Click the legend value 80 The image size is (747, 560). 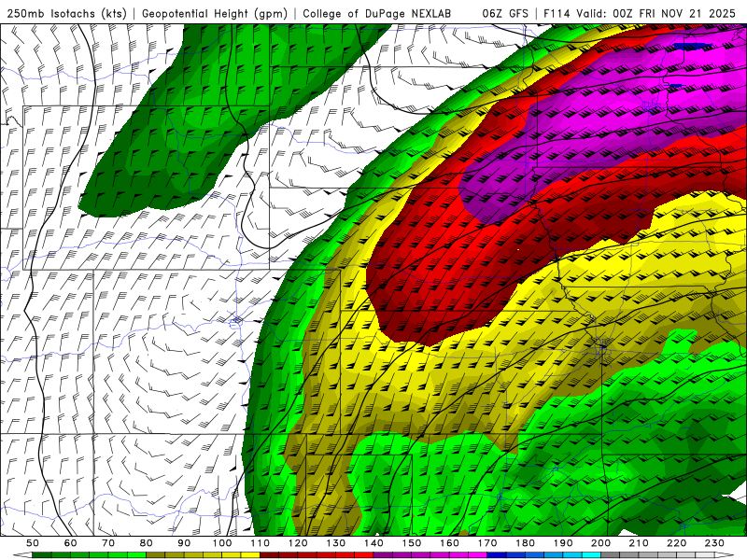tap(147, 543)
